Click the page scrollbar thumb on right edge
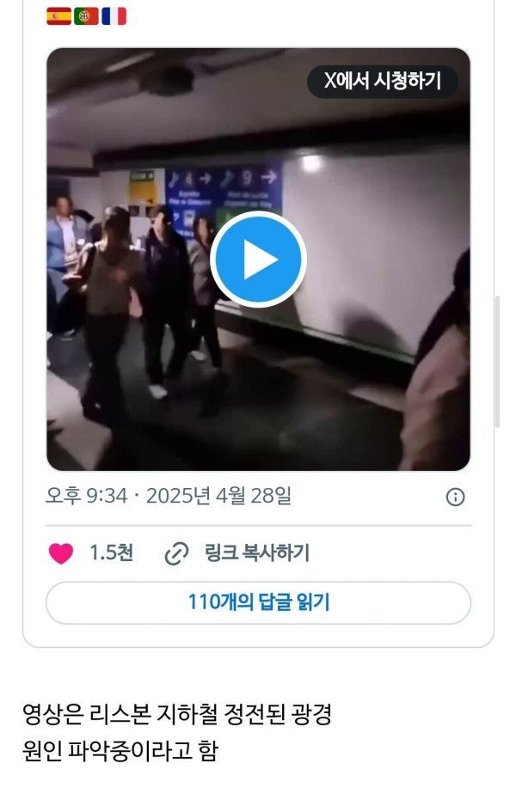This screenshot has width=516, height=812. point(497,362)
